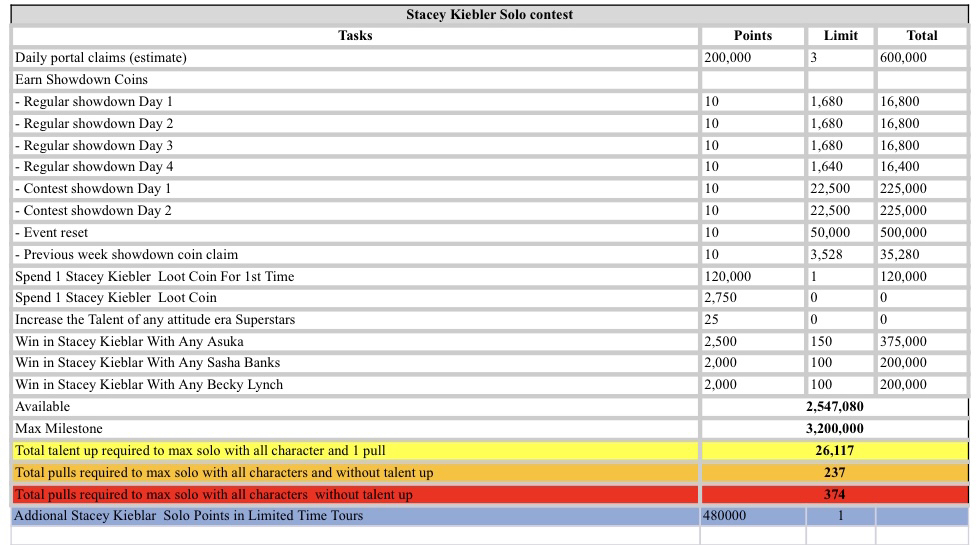980x545 pixels.
Task: Select the 'Earn Showdown Coins' cell
Action: tap(355, 79)
